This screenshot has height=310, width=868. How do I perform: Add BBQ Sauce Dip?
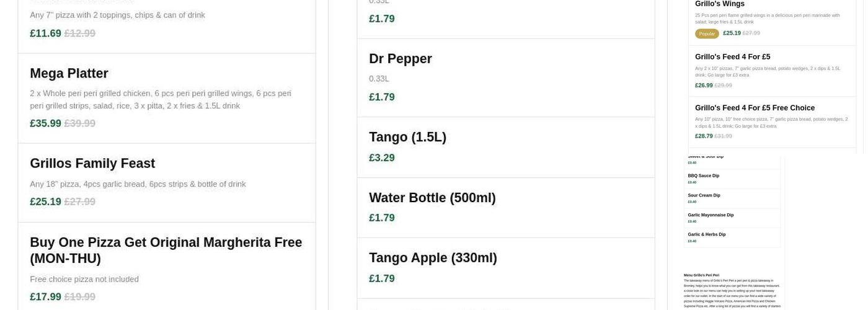tap(703, 176)
